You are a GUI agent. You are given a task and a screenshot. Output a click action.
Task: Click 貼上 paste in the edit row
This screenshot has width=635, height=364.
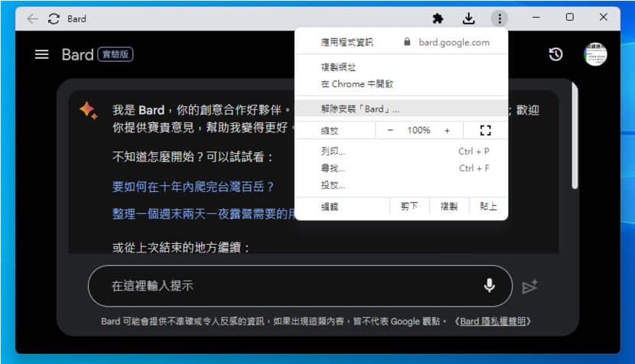click(488, 206)
